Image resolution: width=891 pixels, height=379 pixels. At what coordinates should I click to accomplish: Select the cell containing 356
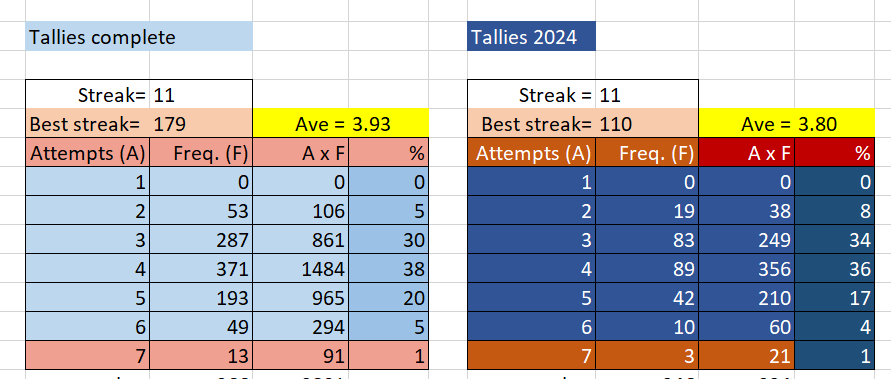point(747,268)
